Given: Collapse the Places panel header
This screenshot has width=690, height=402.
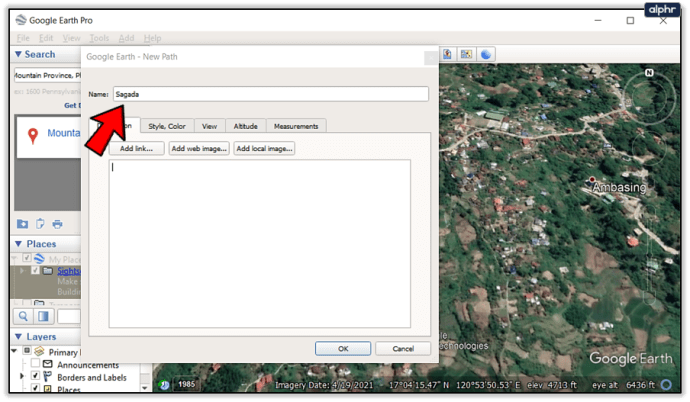Looking at the screenshot, I should click(x=18, y=244).
